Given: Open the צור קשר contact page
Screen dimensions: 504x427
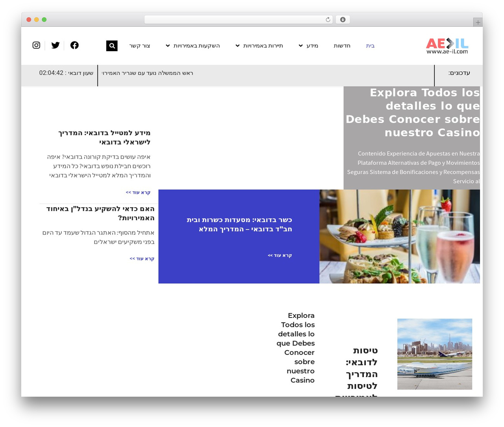Looking at the screenshot, I should click(x=140, y=46).
